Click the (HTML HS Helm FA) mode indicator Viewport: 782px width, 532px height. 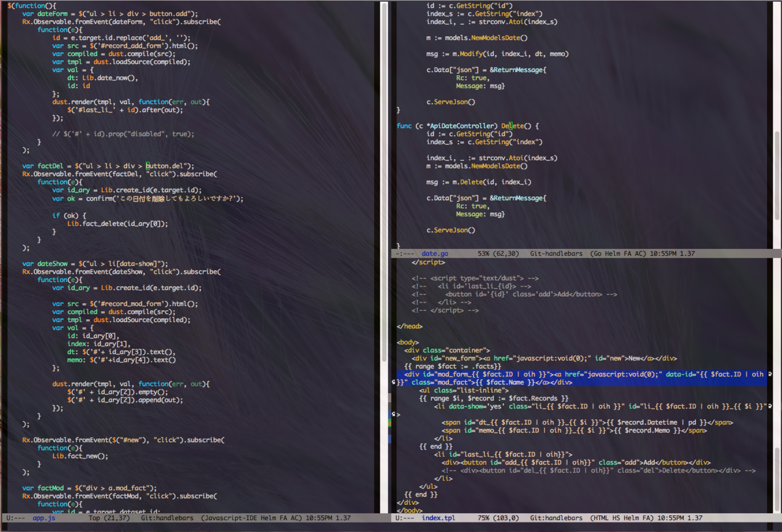[622, 518]
